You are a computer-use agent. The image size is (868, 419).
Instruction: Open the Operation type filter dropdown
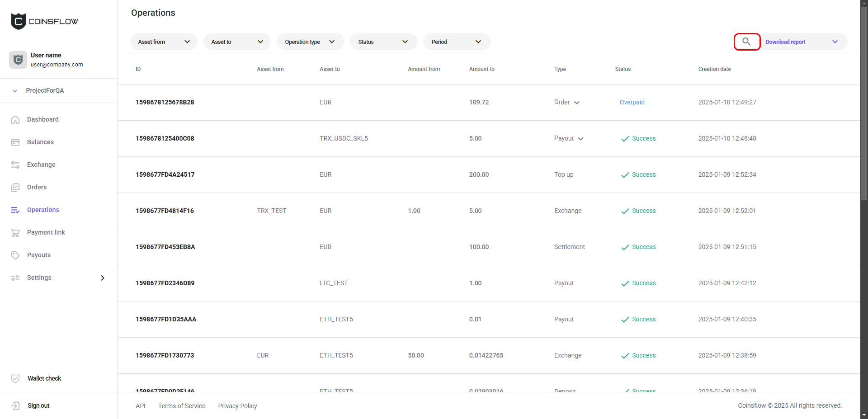click(x=310, y=42)
